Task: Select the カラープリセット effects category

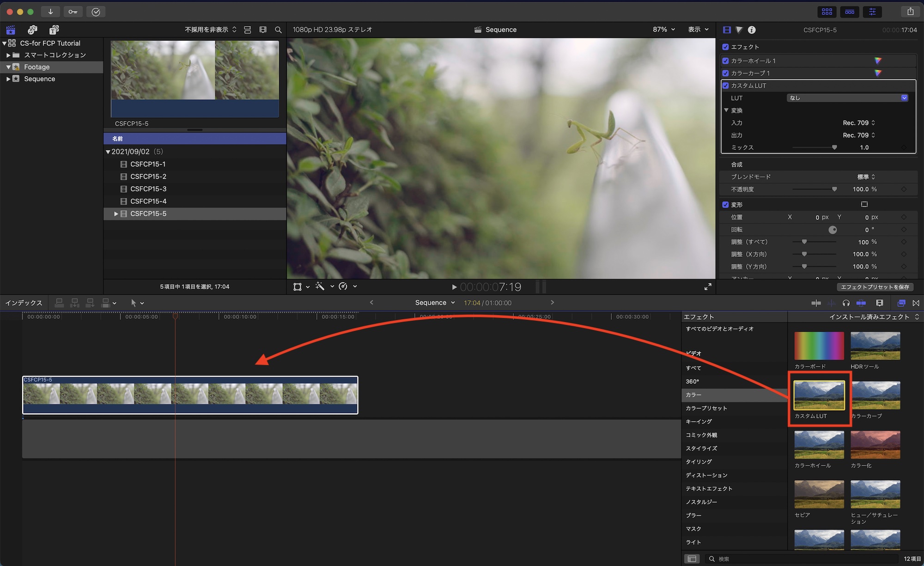Action: 706,408
